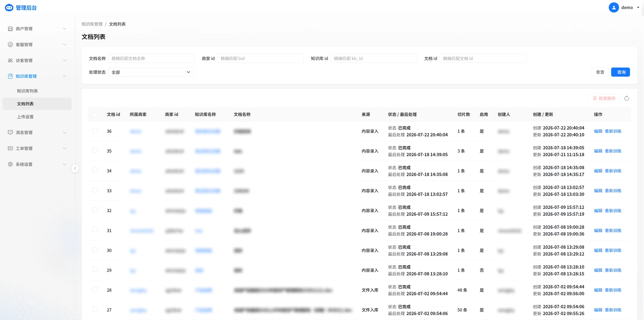Screen dimensions: 644x320
Task: Click the 重置 reset button
Action: (x=600, y=72)
